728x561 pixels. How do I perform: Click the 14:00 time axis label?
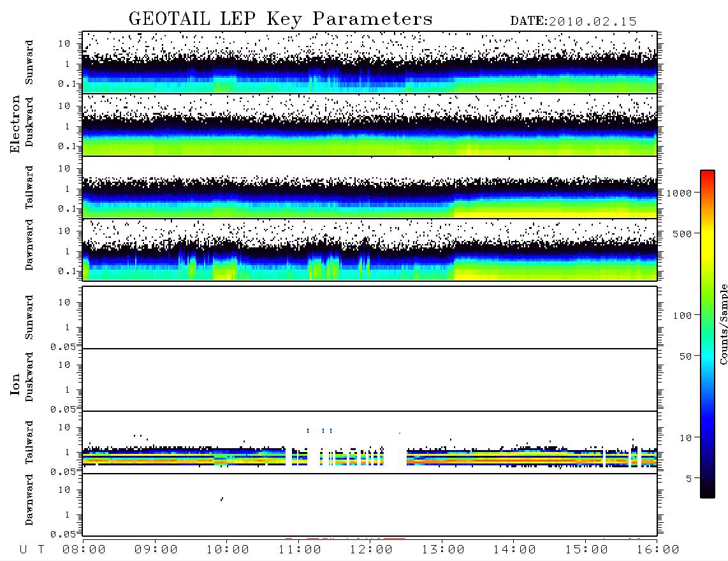pyautogui.click(x=514, y=550)
